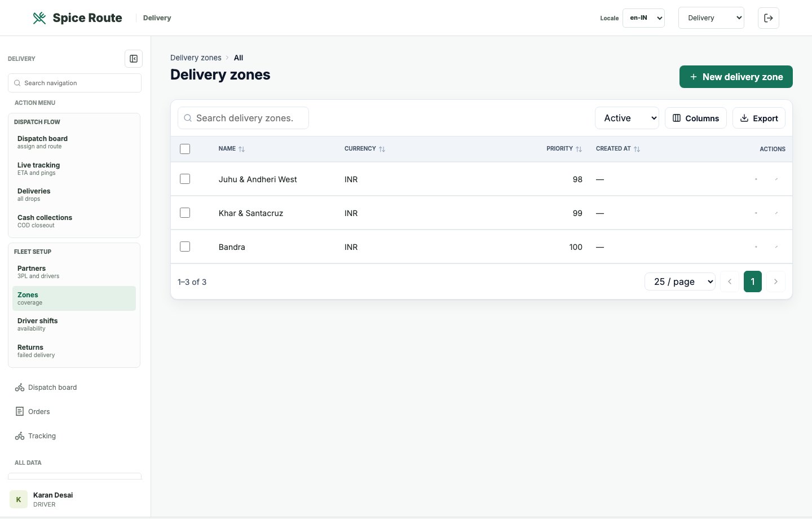
Task: Open Cash collections menu item
Action: (74, 221)
